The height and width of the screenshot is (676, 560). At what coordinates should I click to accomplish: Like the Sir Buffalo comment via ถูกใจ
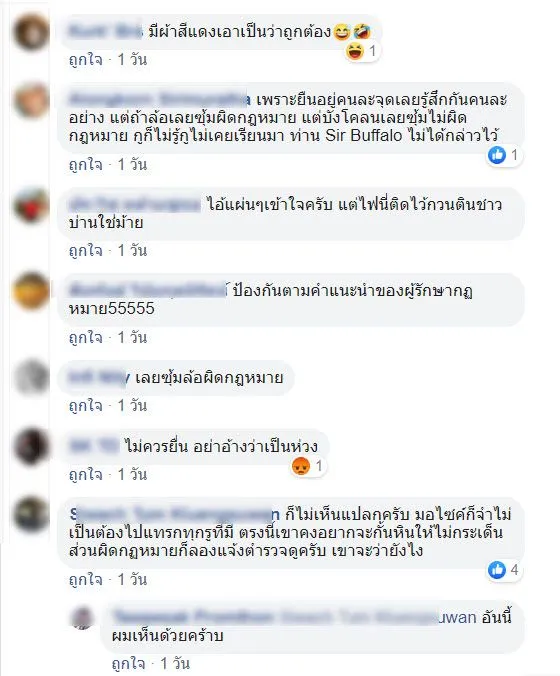[x=86, y=164]
